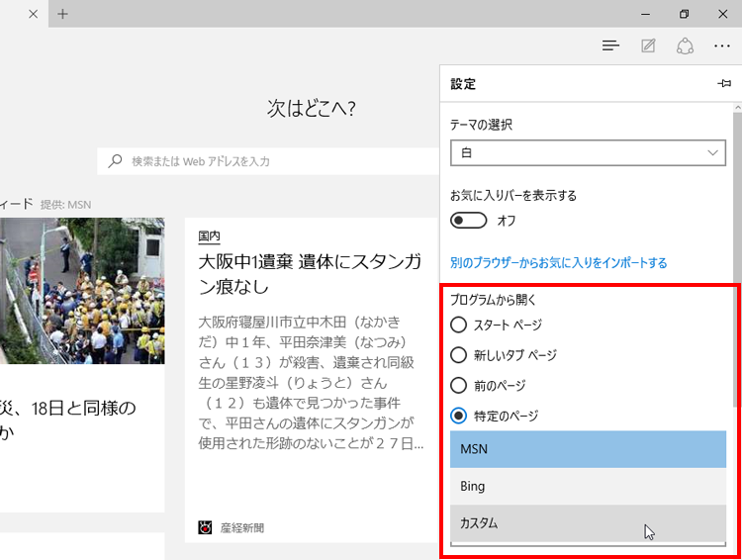Click the import favorites from another browser link
The image size is (742, 560).
pos(558,263)
